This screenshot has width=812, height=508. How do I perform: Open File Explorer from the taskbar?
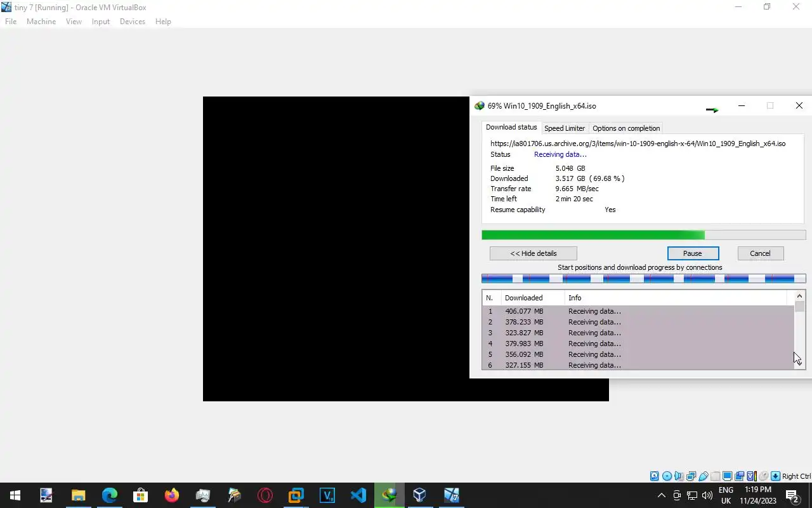79,495
